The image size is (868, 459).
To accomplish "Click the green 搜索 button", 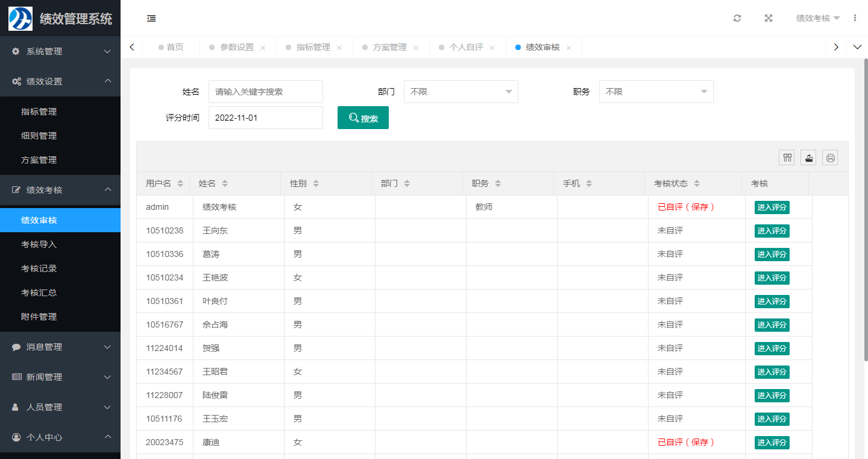I will (363, 118).
